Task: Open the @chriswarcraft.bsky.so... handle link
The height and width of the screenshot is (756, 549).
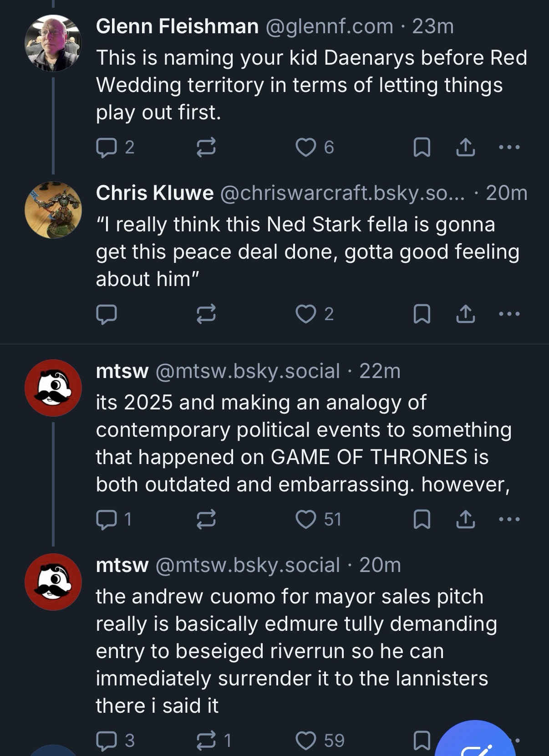Action: click(342, 193)
